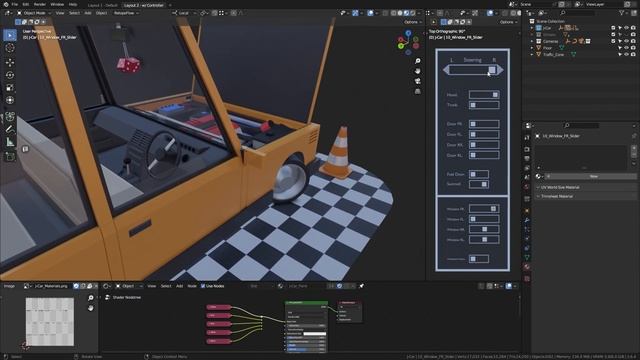Click the add workspace plus button
Viewport: 640px width, 360px height.
[x=170, y=5]
